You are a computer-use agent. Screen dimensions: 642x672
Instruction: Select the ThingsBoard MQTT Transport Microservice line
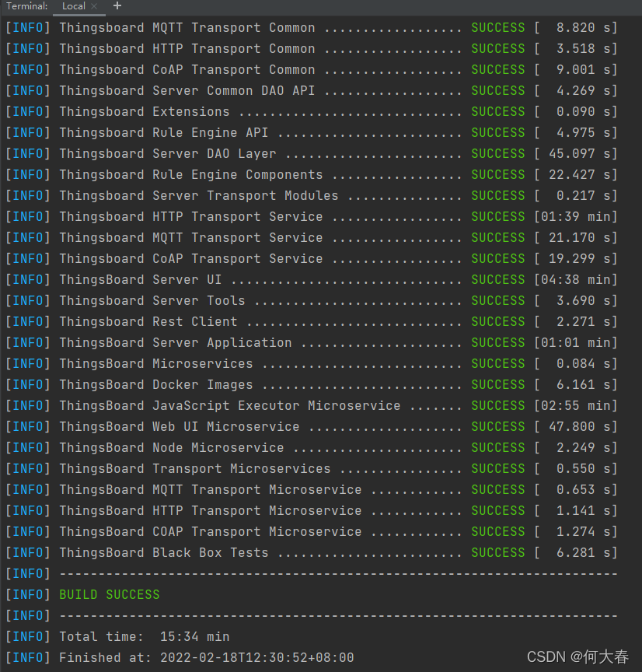tap(312, 490)
